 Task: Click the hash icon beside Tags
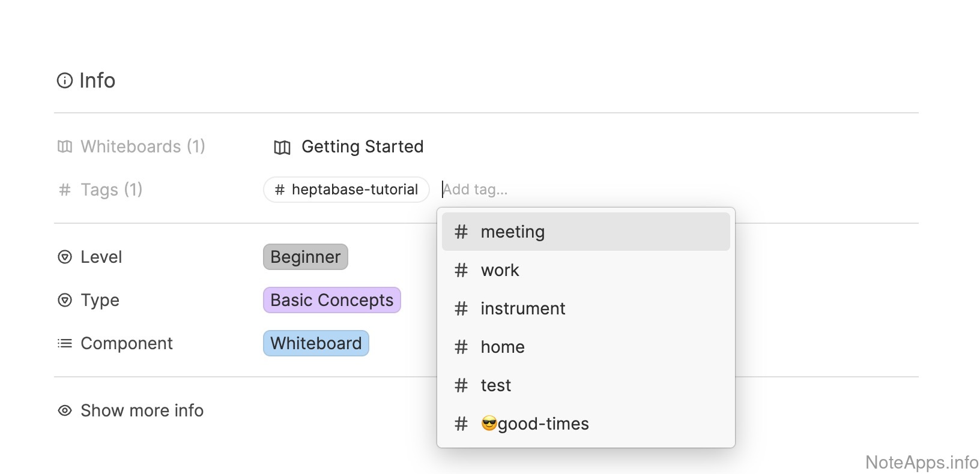65,190
